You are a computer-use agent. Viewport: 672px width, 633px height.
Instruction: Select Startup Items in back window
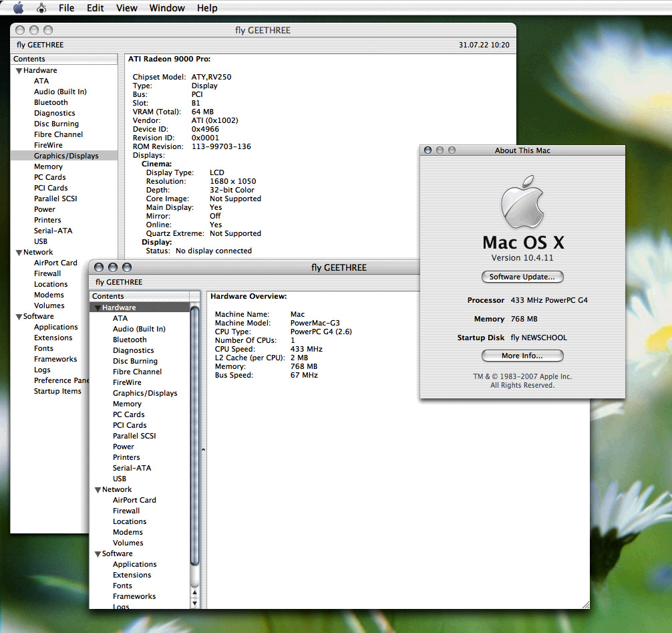(x=57, y=391)
